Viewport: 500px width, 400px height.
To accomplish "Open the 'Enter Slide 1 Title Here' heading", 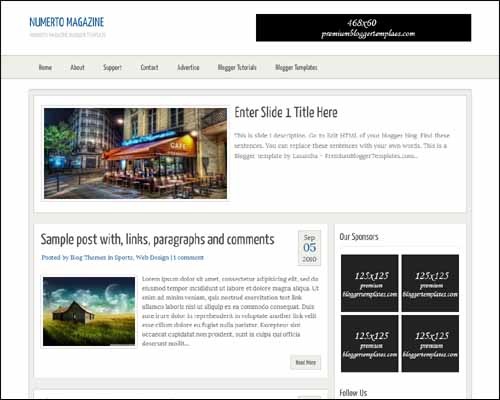I will point(286,112).
